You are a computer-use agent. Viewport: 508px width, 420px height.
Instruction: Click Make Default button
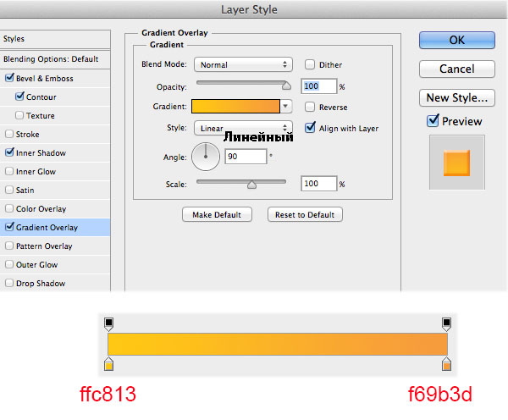pyautogui.click(x=217, y=214)
